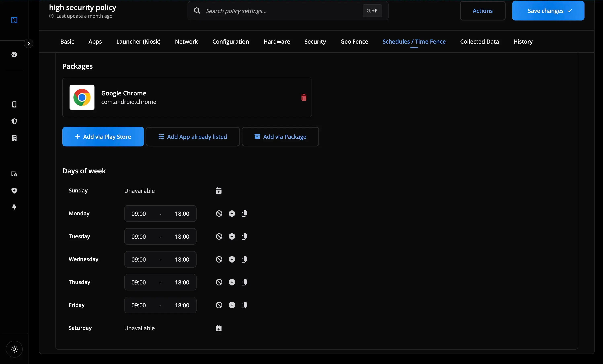This screenshot has width=603, height=364.
Task: Disable Monday's schedule
Action: (x=218, y=213)
